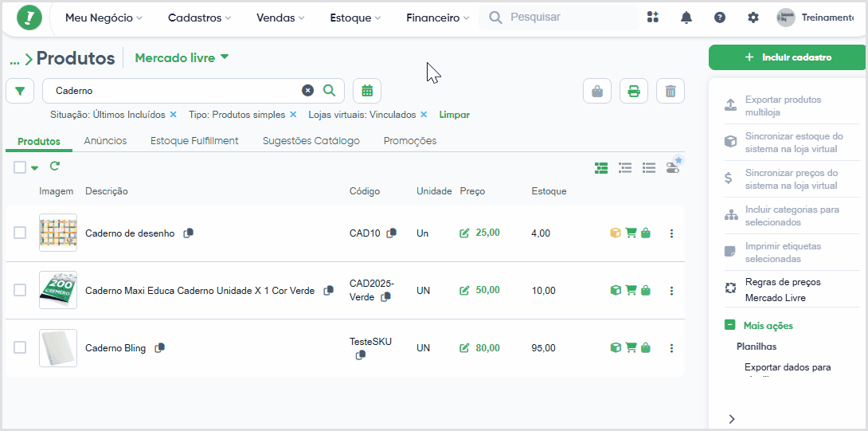The image size is (868, 431).
Task: Open the Mercado livre store dropdown
Action: click(x=182, y=57)
